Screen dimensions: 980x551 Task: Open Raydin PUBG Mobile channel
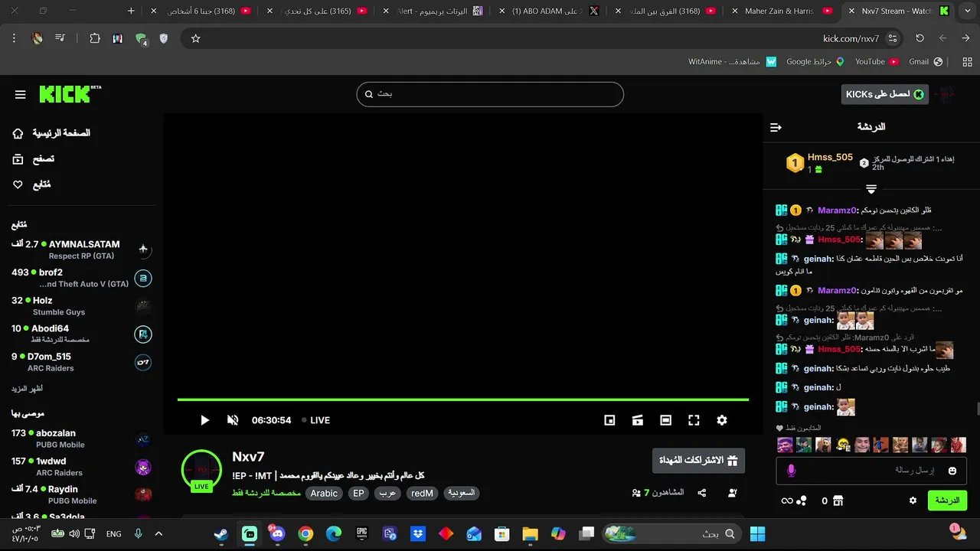[81, 495]
